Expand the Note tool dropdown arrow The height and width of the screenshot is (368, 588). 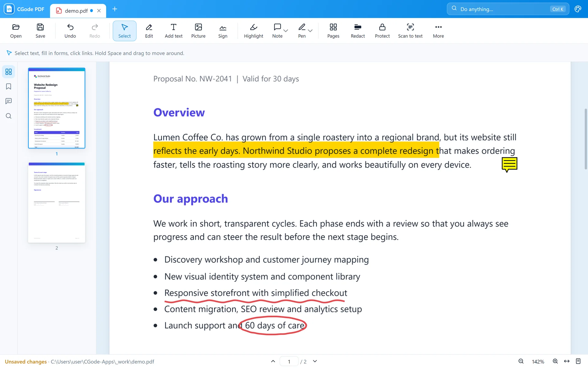[286, 31]
